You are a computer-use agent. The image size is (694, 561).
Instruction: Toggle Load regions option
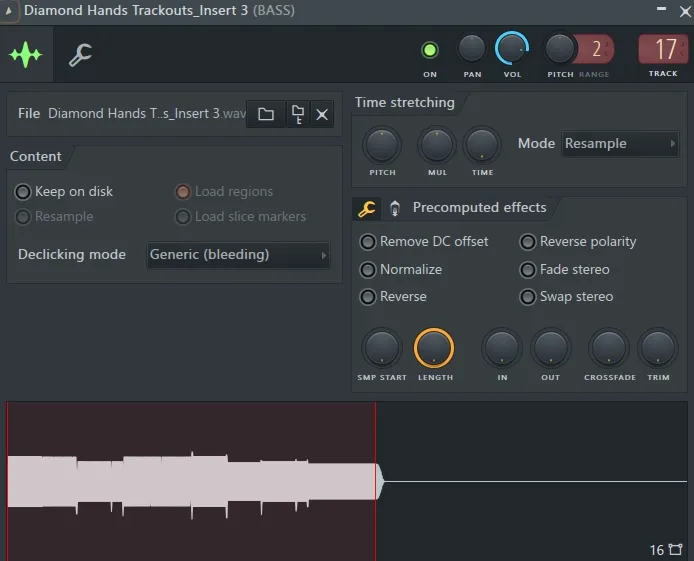click(224, 192)
